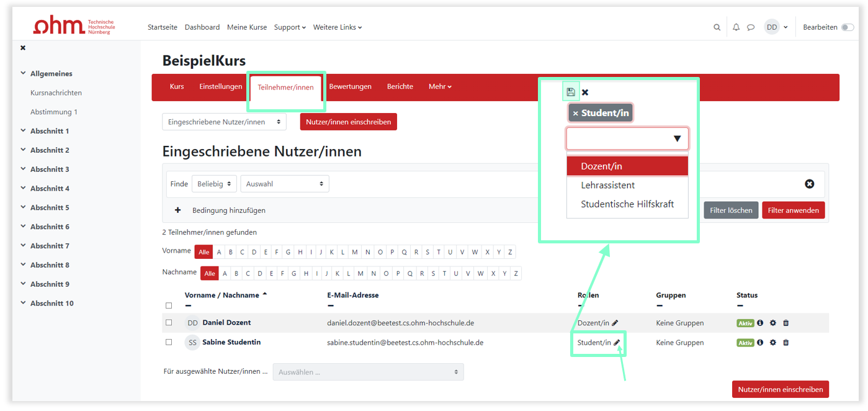Switch to the Bewertungen tab

pyautogui.click(x=350, y=87)
